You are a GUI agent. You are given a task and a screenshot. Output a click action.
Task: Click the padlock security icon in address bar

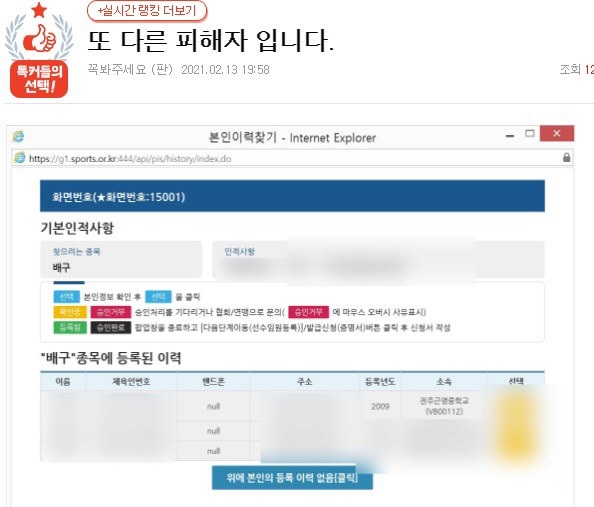tap(566, 158)
